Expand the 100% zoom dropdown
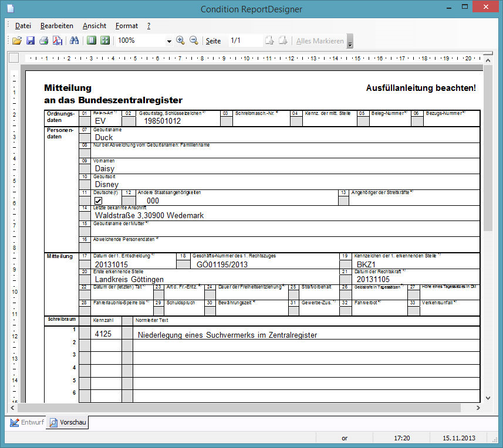This screenshot has height=448, width=503. 169,41
